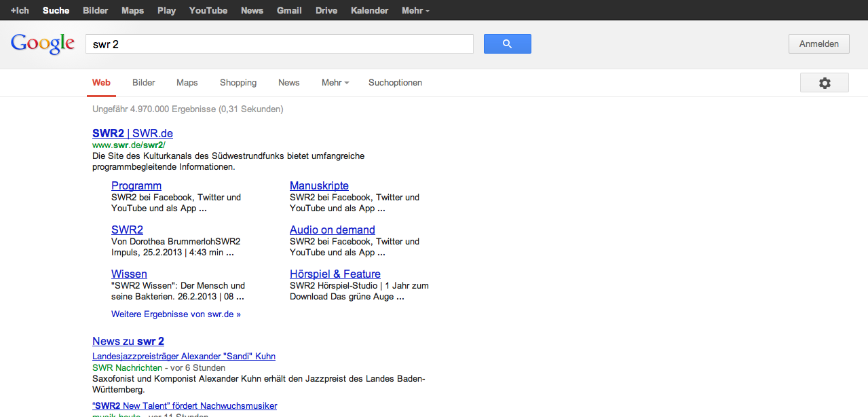Click Weitere Ergebnisse von swr.de
The height and width of the screenshot is (417, 868).
(x=176, y=314)
